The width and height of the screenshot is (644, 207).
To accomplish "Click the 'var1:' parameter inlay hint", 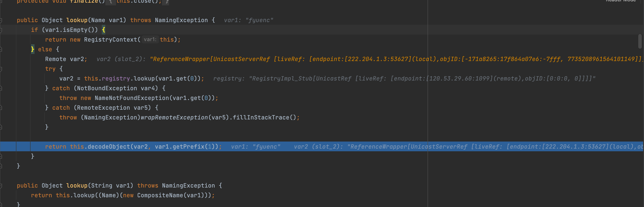I will pos(150,39).
